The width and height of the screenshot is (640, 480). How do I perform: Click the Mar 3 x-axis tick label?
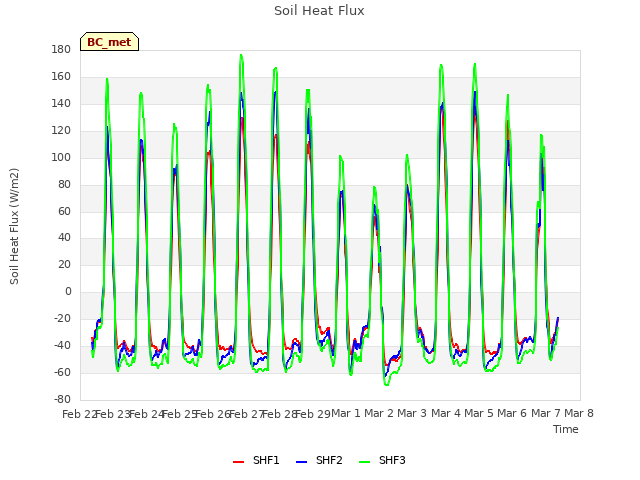coord(412,413)
